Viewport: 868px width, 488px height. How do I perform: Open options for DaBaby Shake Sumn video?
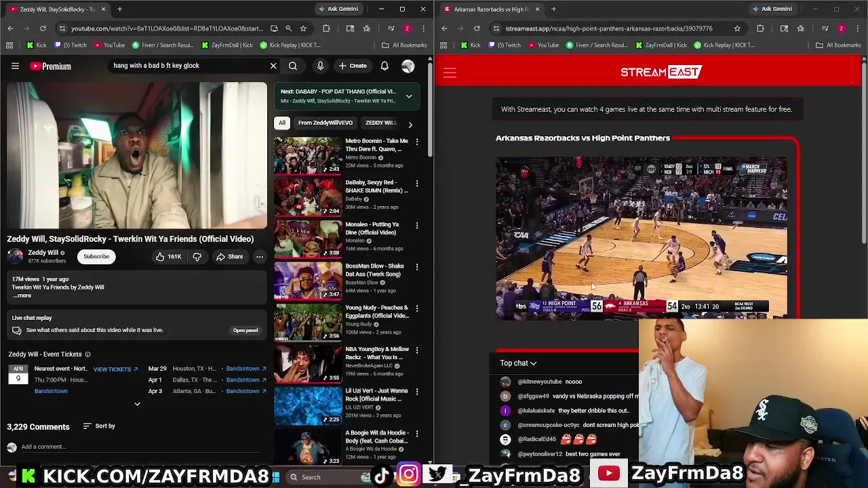point(417,183)
